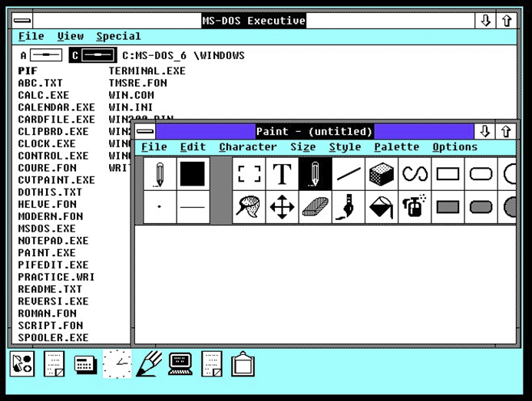Select the rectangular selection tool
Image resolution: width=532 pixels, height=401 pixels.
pyautogui.click(x=249, y=174)
